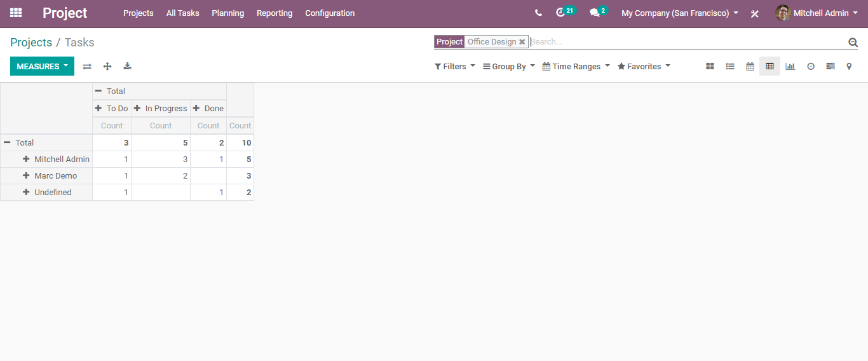This screenshot has width=868, height=361.
Task: Go back to Projects breadcrumb
Action: click(31, 43)
